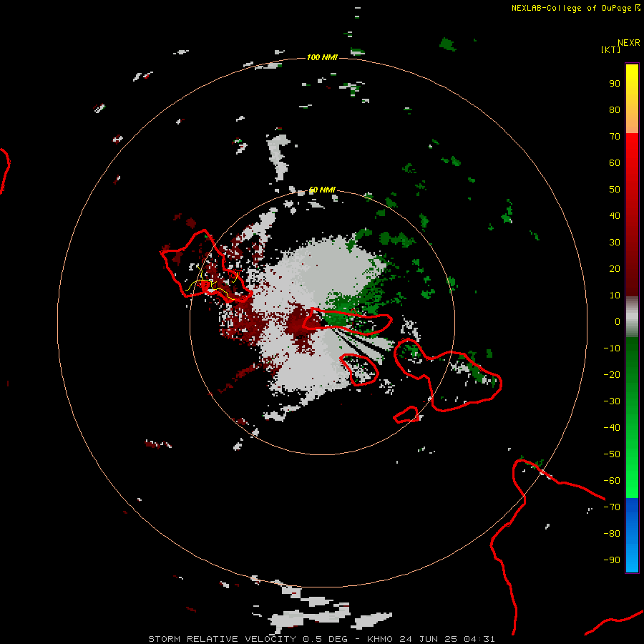The height and width of the screenshot is (644, 644).
Task: Click the 50 value on the velocity scale
Action: pyautogui.click(x=615, y=190)
